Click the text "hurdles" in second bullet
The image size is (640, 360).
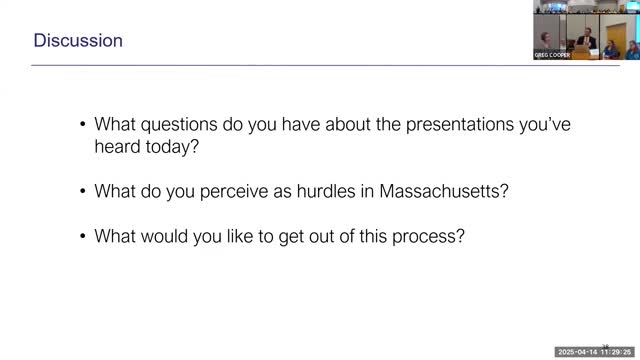pos(326,191)
